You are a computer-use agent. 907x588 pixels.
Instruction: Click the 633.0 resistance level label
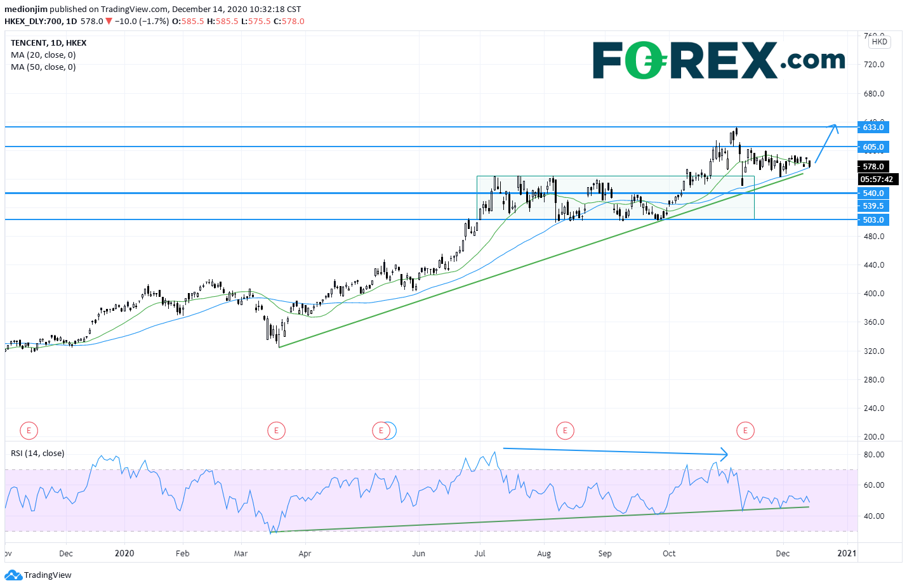pos(873,127)
